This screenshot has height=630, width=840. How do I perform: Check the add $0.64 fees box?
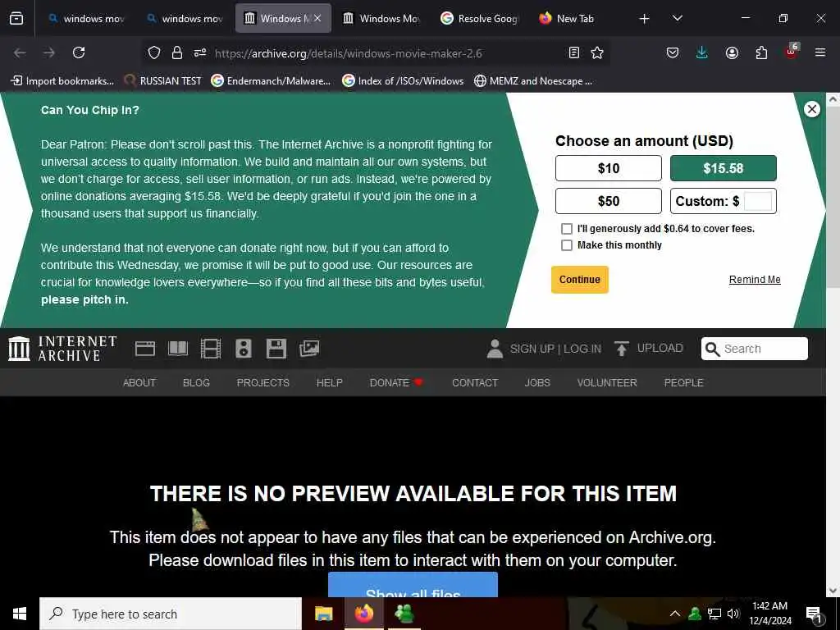567,229
